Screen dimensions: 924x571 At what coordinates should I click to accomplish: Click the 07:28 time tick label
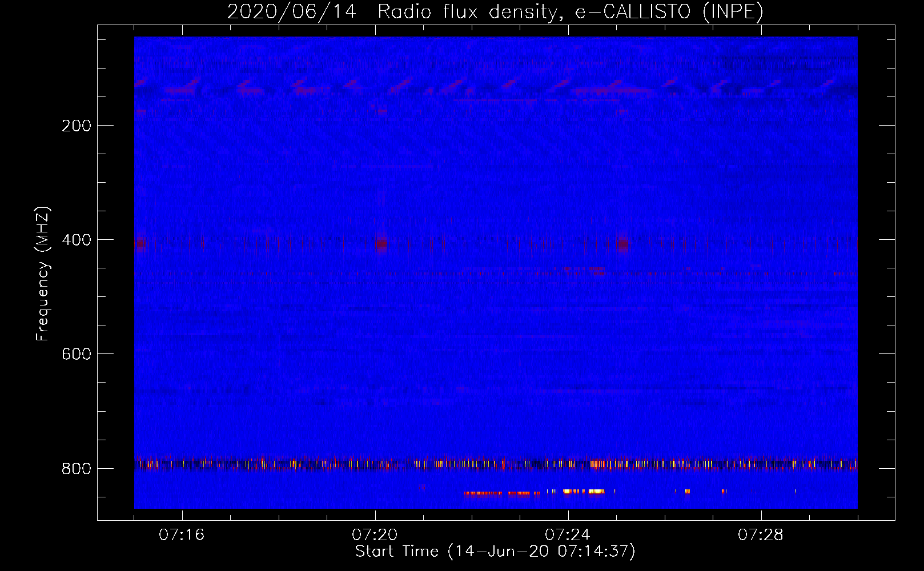coord(761,535)
